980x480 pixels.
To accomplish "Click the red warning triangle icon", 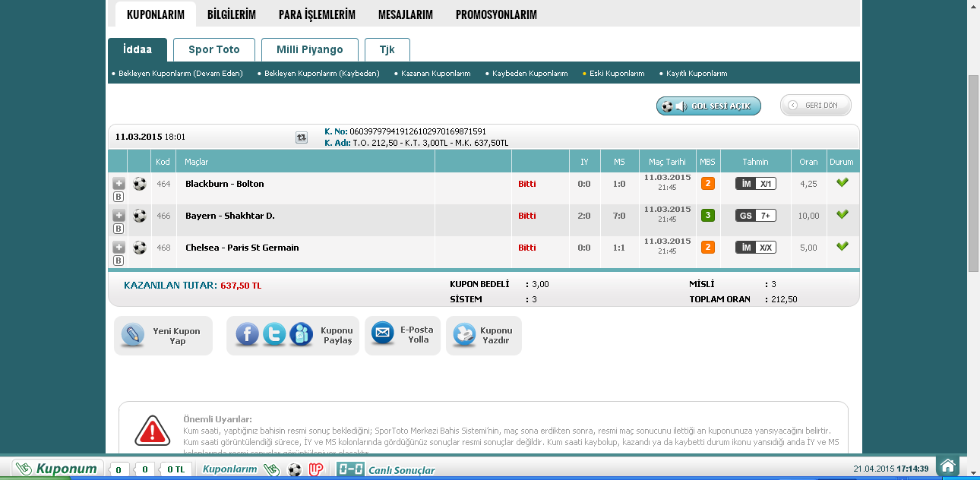I will pos(153,430).
